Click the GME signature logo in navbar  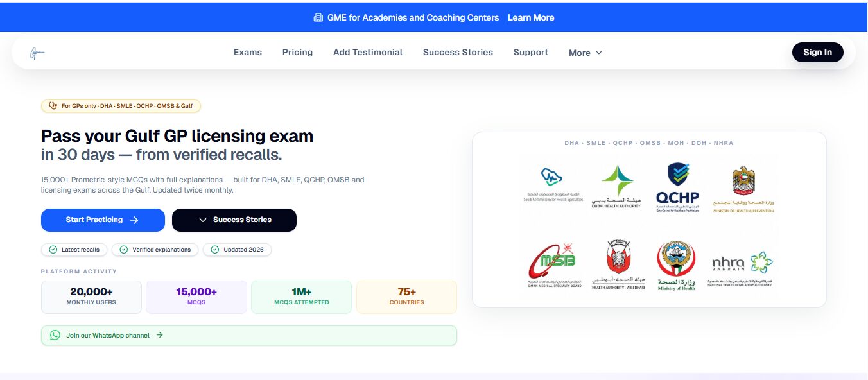point(37,53)
